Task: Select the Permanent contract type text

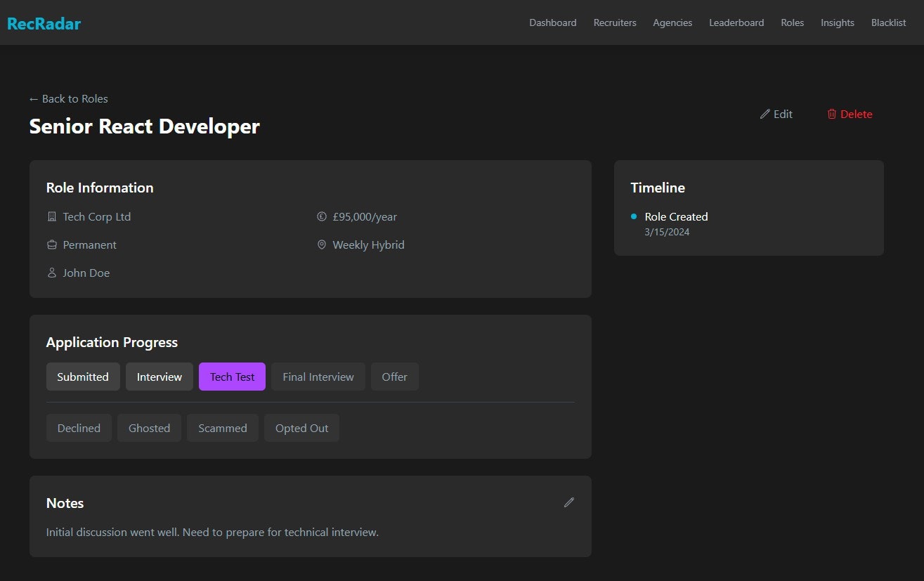Action: click(x=90, y=245)
